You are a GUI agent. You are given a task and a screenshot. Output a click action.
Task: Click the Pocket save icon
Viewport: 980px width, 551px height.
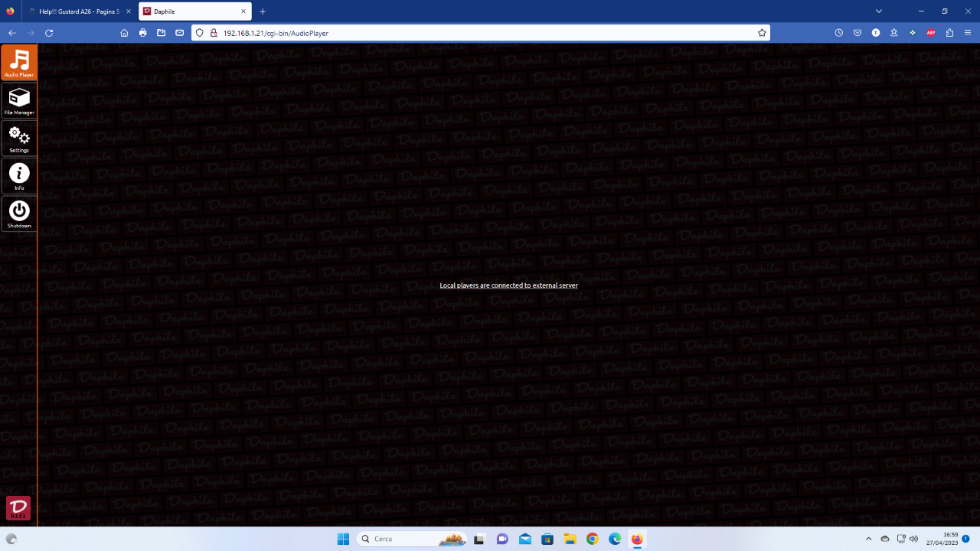tap(857, 33)
